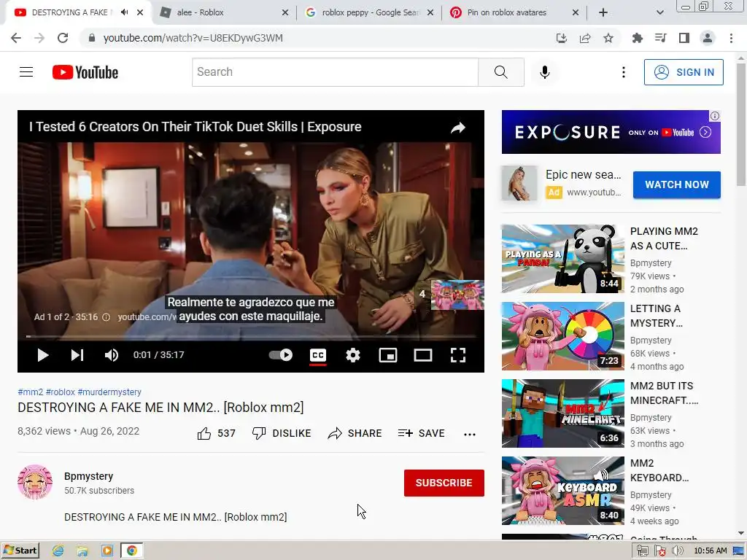Save video to playlist with SAVE
The image size is (747, 560).
[421, 433]
